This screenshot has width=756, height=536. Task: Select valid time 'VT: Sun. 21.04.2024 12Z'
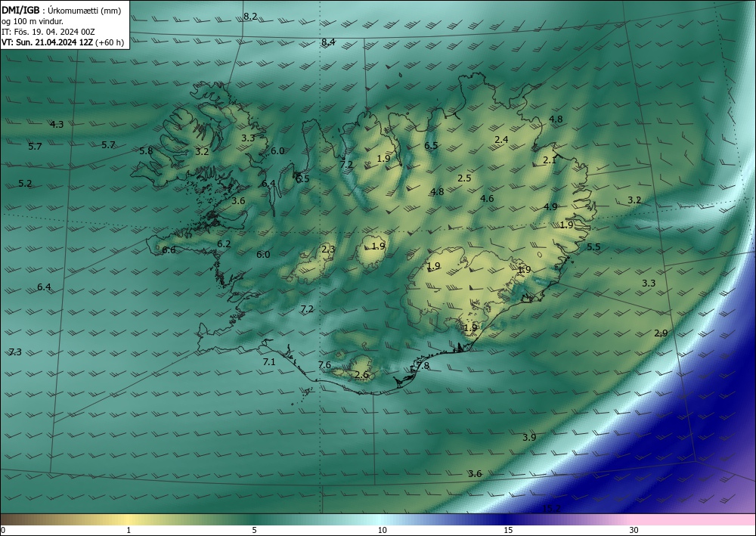(48, 42)
